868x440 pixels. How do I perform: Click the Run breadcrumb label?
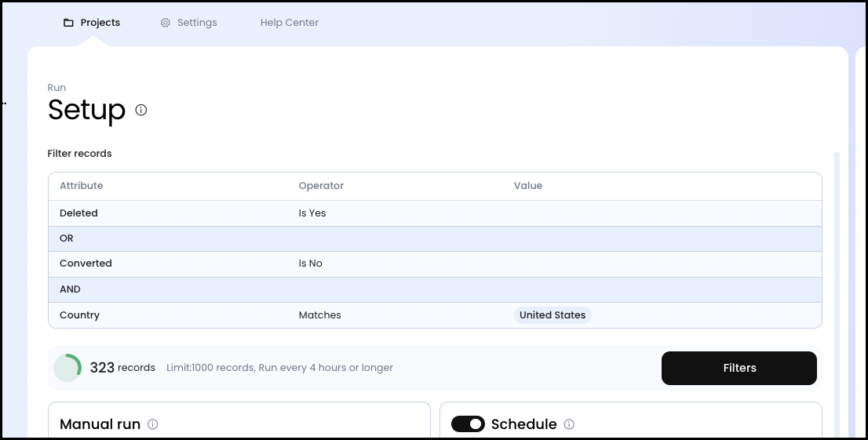click(57, 87)
